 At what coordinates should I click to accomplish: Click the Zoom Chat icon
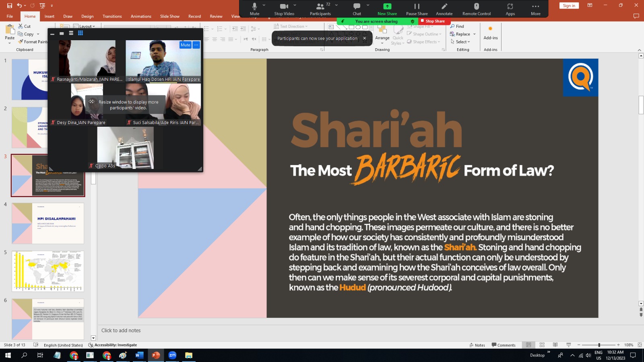[x=357, y=6]
